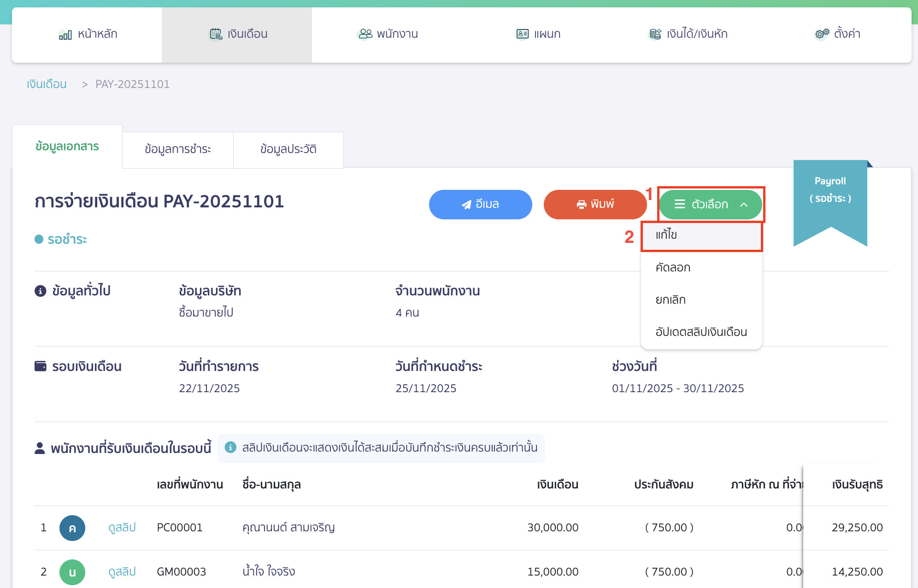This screenshot has height=588, width=918.
Task: Click the แผนก ID card icon
Action: coord(522,34)
